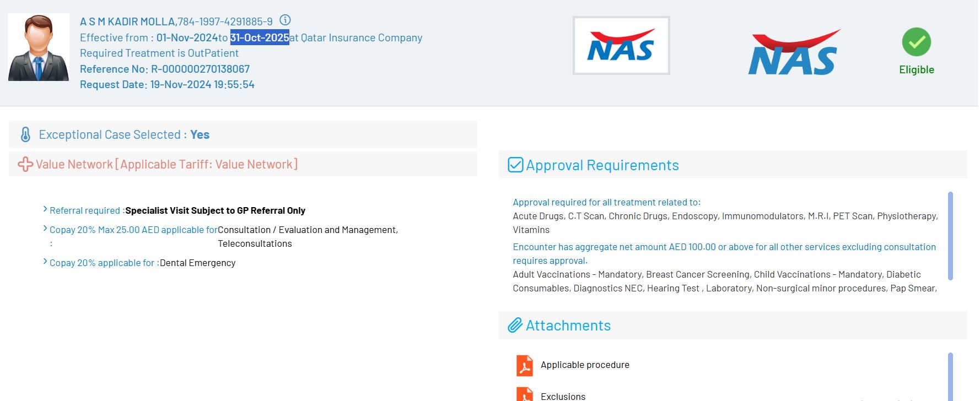Click the Value Network tariff heading
The width and height of the screenshot is (980, 401).
tap(166, 164)
